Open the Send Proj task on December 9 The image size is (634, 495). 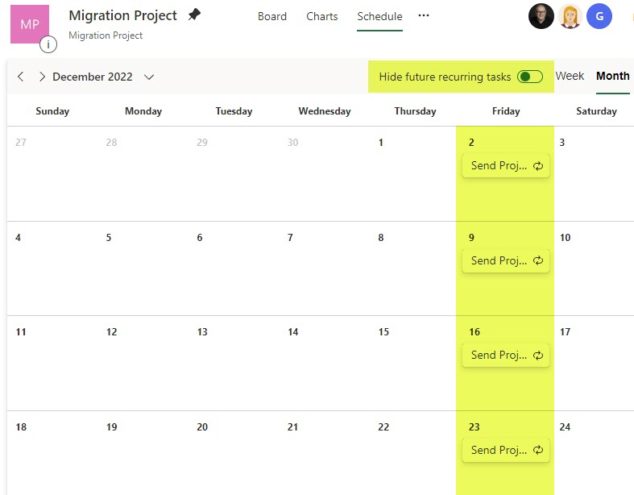click(506, 261)
